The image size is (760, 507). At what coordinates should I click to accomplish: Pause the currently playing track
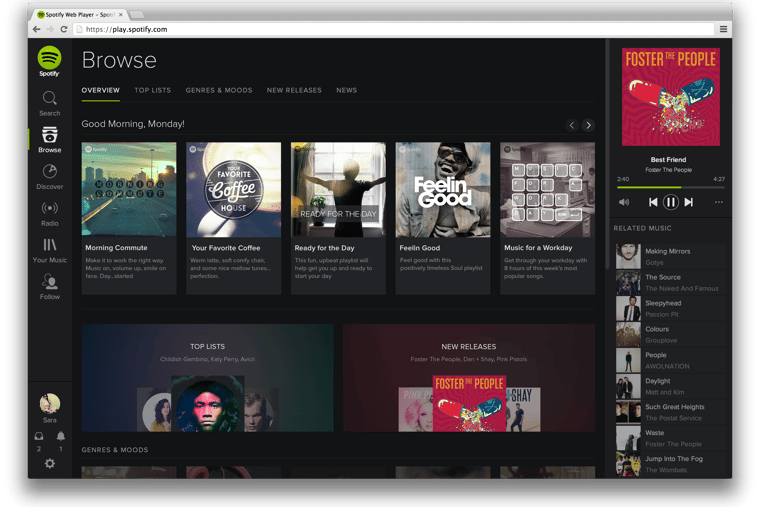670,202
